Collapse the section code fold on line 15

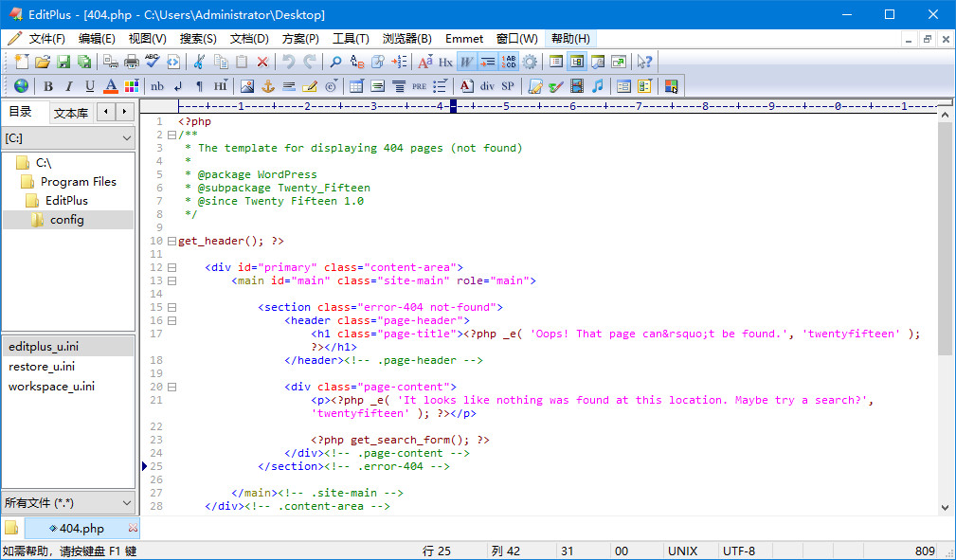click(x=171, y=307)
